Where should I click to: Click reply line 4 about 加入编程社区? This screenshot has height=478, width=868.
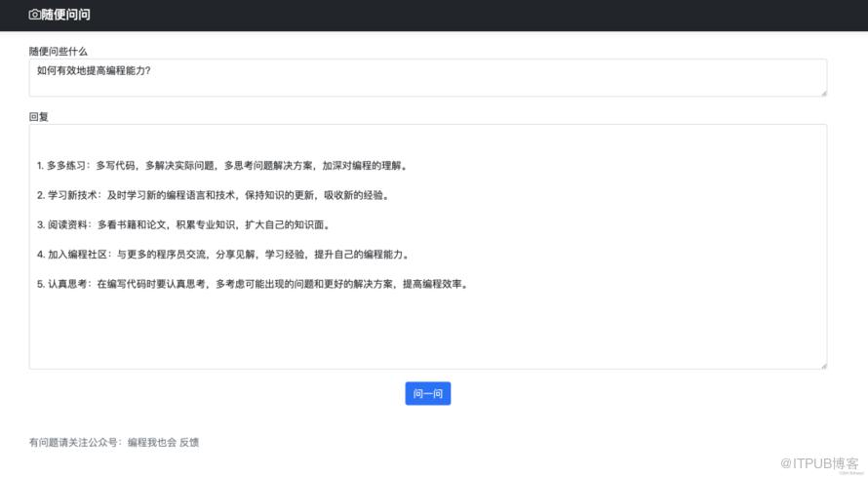222,255
